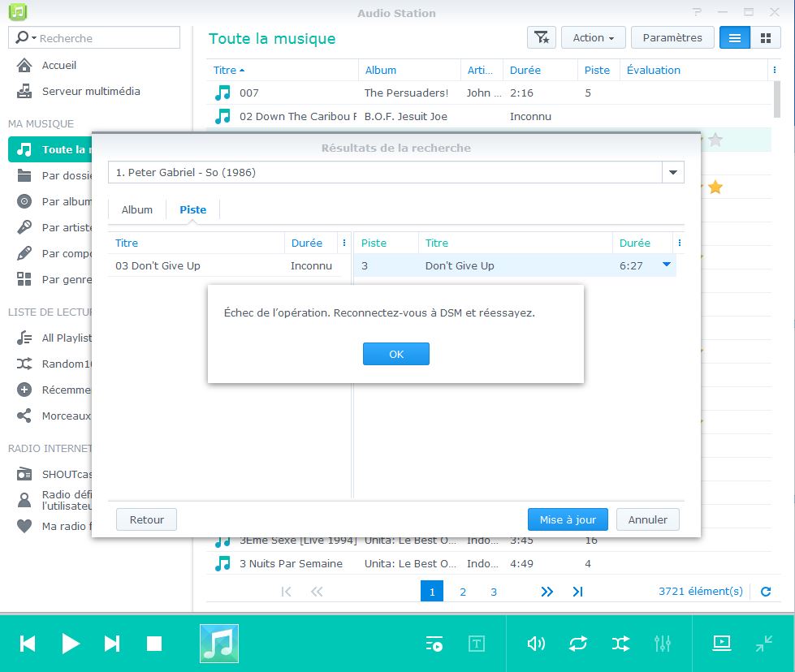Show lyrics with the T icon
This screenshot has width=795, height=672.
(477, 644)
